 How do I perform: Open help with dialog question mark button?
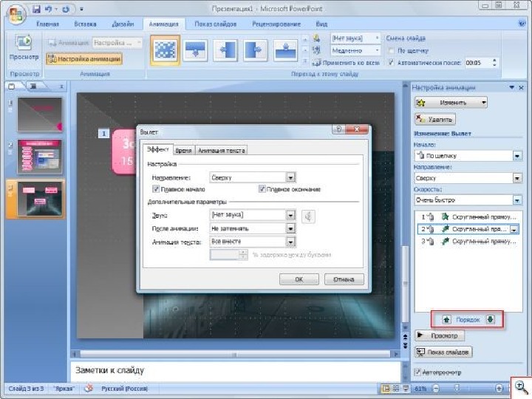[338, 129]
